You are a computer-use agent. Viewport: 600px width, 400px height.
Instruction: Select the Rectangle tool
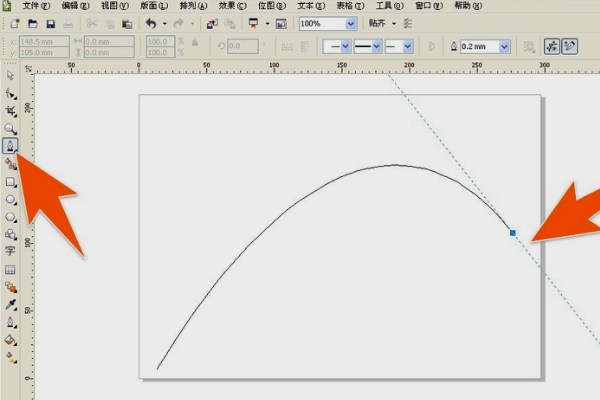(x=11, y=183)
